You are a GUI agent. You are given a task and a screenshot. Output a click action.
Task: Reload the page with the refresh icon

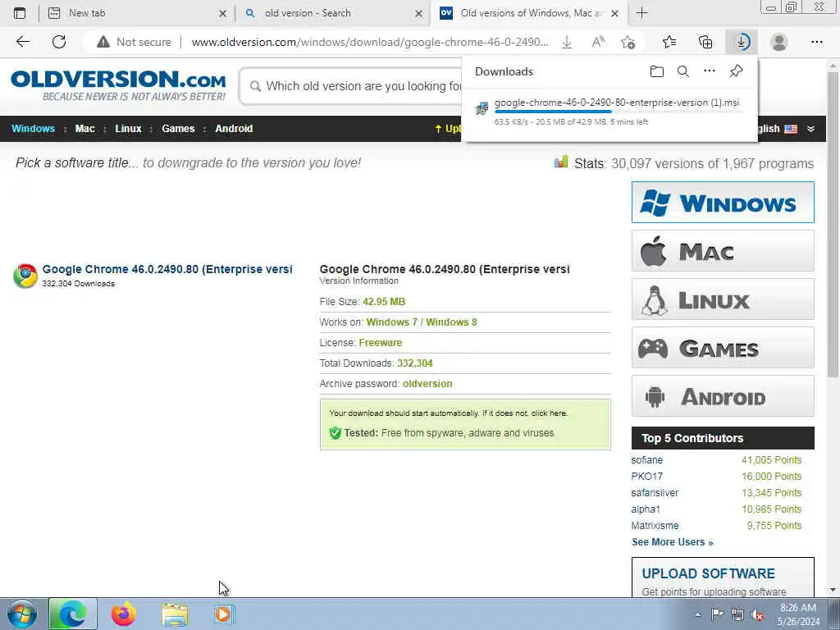coord(59,42)
